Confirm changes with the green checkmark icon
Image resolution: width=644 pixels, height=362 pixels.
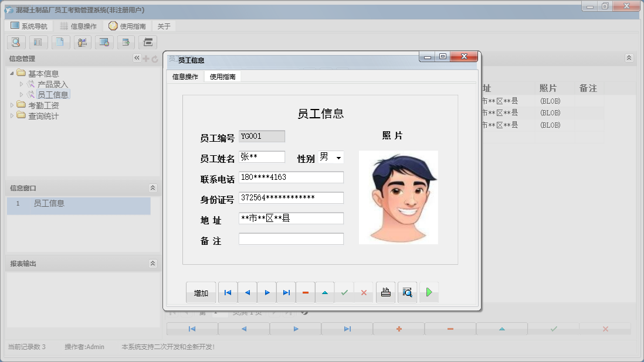click(x=345, y=292)
